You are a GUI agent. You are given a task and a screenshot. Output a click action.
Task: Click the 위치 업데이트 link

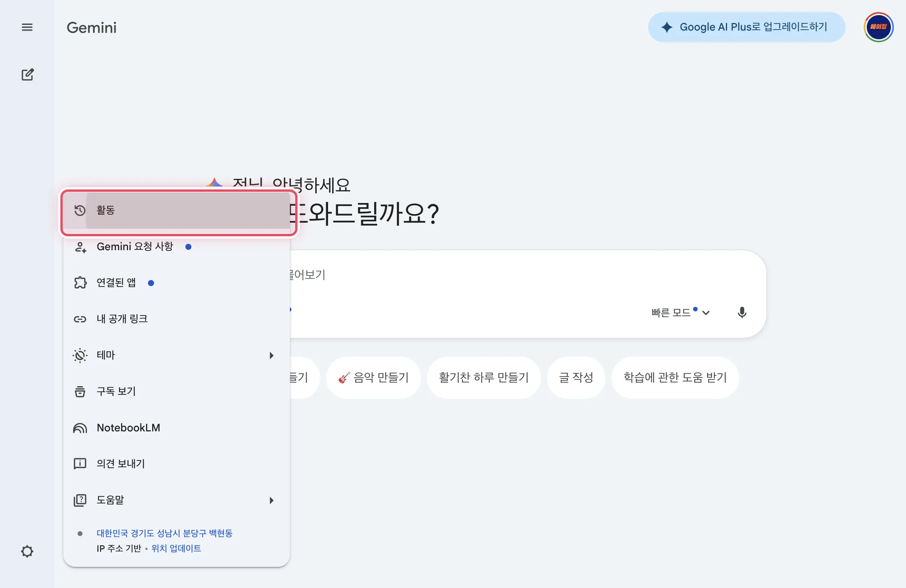pos(176,548)
